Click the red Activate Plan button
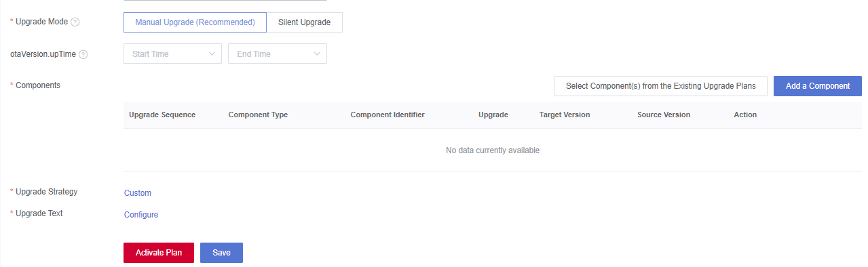 [159, 253]
